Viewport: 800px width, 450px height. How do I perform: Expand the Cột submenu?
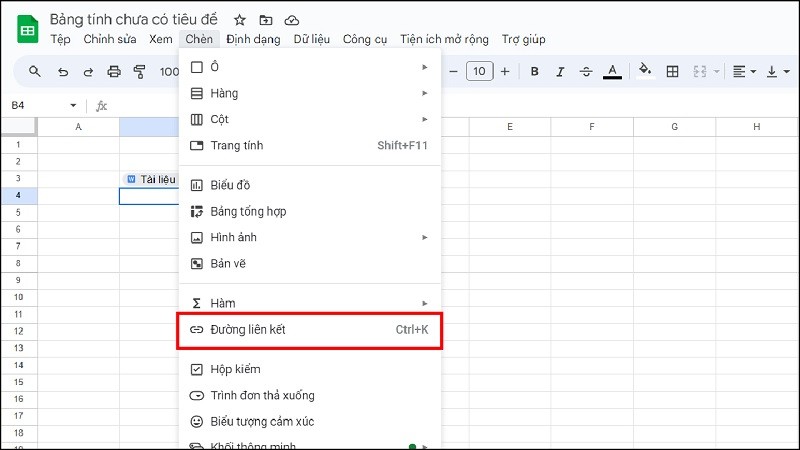tap(310, 119)
